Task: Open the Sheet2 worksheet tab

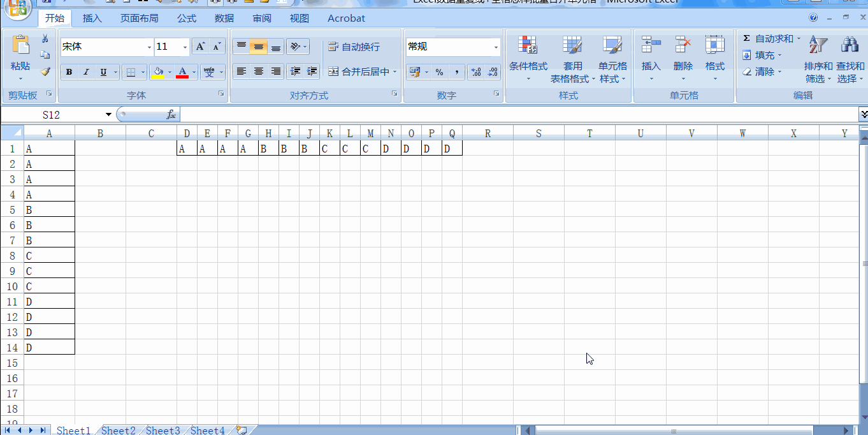Action: [118, 430]
